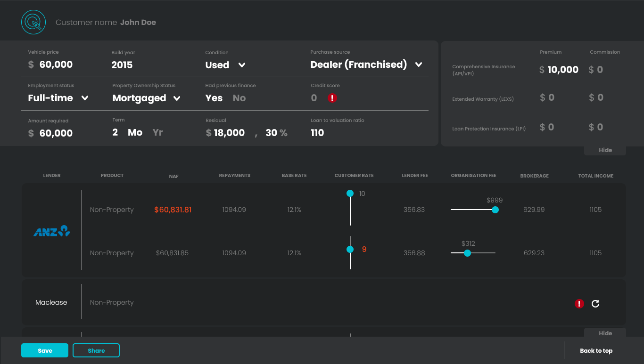This screenshot has height=364, width=644.
Task: Click the ANZ lender logo
Action: 52,231
